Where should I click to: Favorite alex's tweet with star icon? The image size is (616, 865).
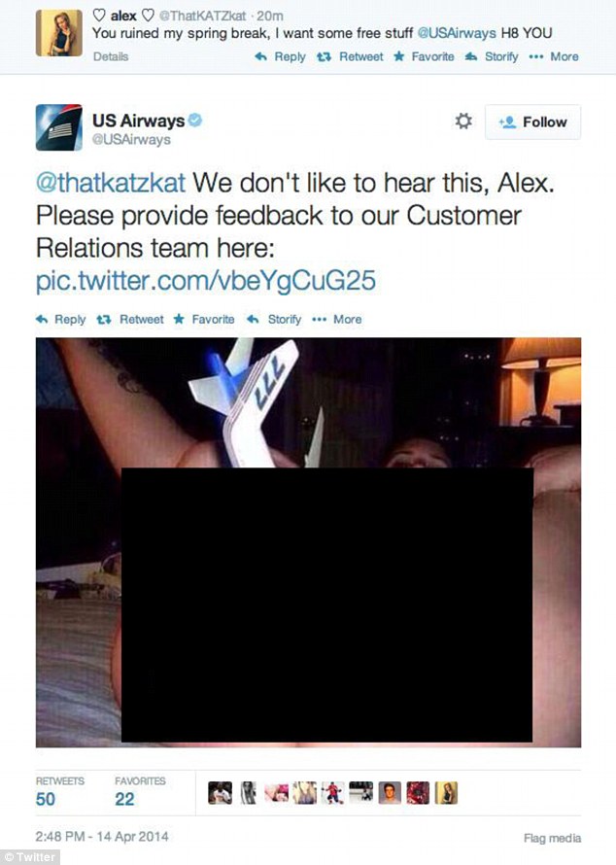pyautogui.click(x=424, y=56)
